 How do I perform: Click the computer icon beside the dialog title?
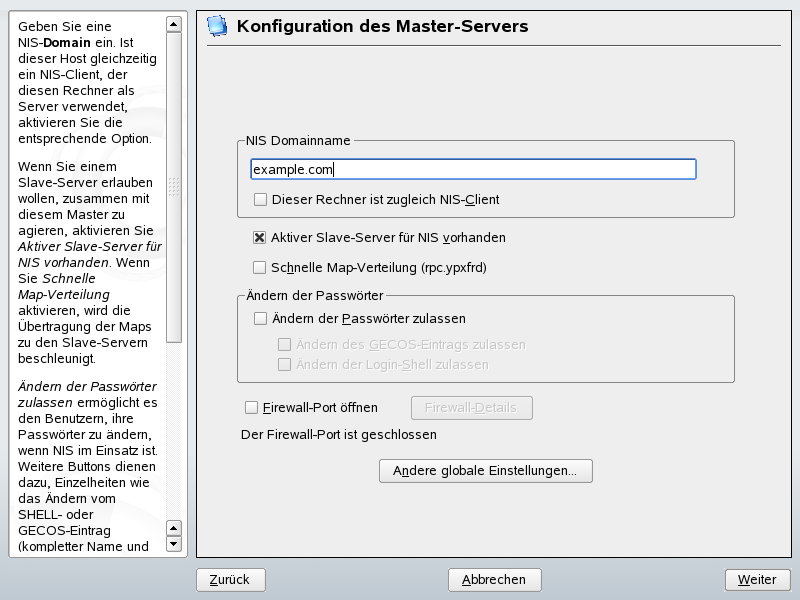pos(214,26)
